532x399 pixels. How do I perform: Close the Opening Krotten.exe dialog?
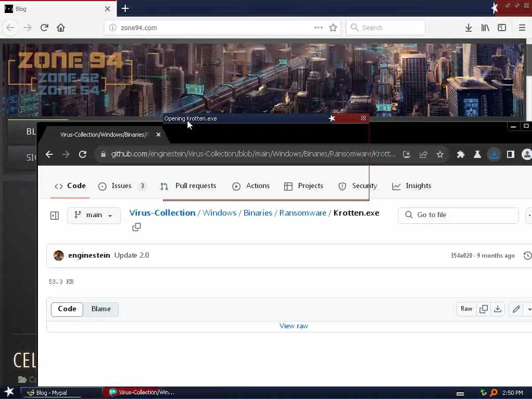click(x=363, y=118)
